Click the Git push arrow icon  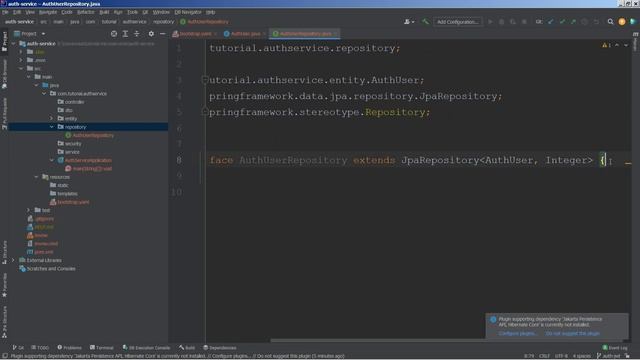point(573,22)
